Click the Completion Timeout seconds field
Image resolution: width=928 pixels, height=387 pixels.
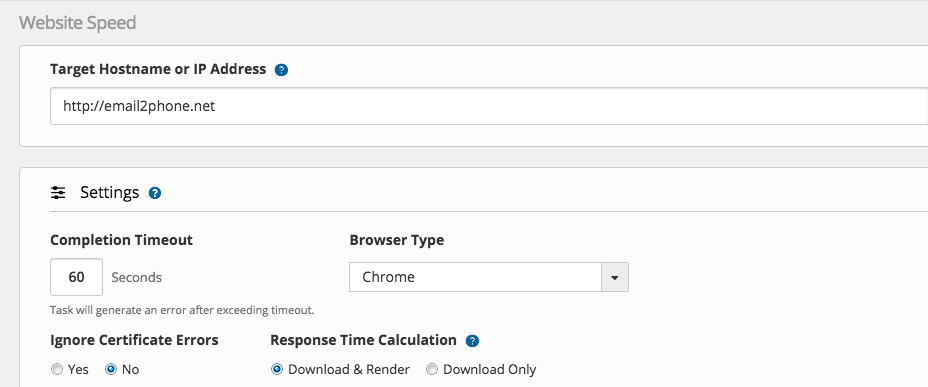(x=76, y=277)
